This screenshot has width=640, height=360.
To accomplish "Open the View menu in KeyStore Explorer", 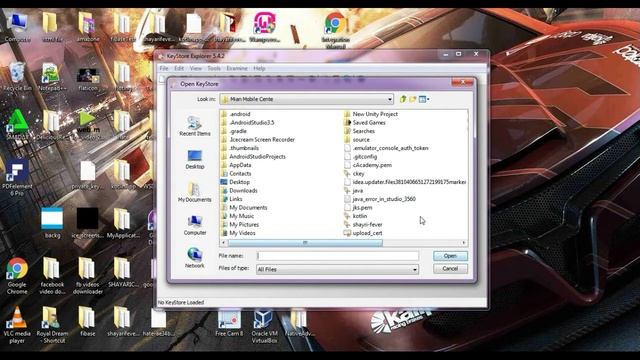I will (x=196, y=68).
